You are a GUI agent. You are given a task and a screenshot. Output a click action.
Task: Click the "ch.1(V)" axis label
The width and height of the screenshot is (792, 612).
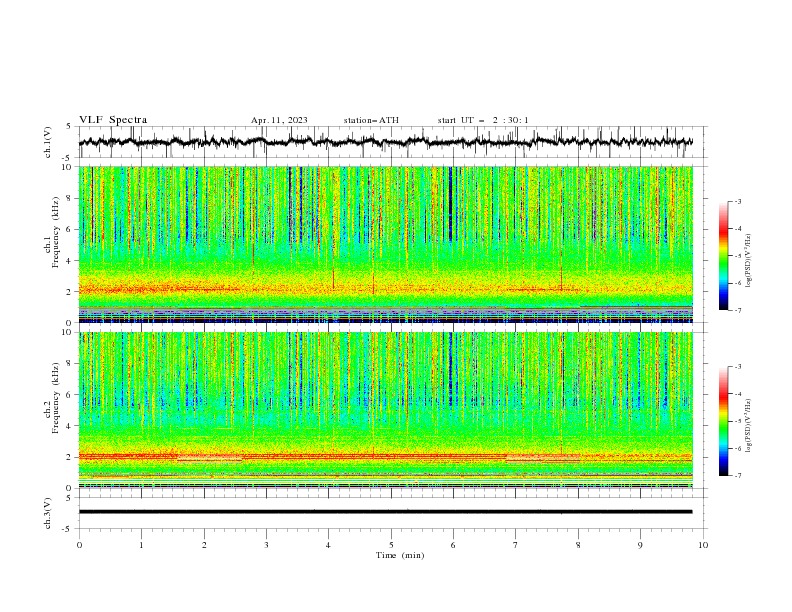(x=48, y=142)
